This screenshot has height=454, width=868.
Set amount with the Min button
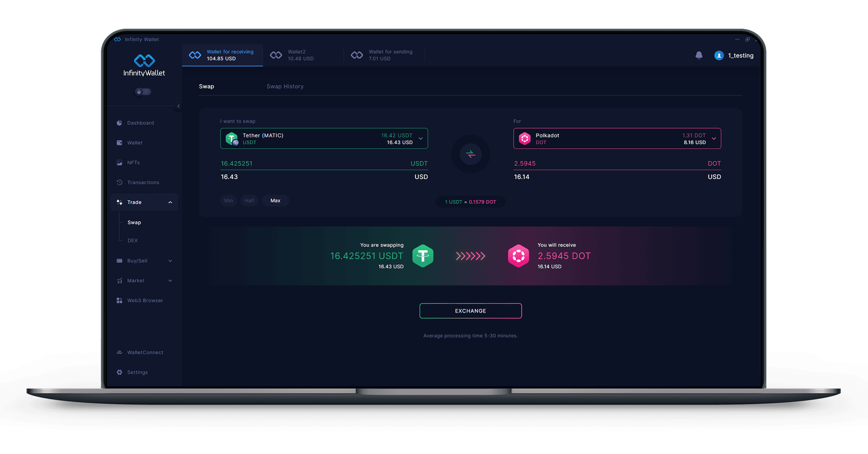[x=229, y=200]
